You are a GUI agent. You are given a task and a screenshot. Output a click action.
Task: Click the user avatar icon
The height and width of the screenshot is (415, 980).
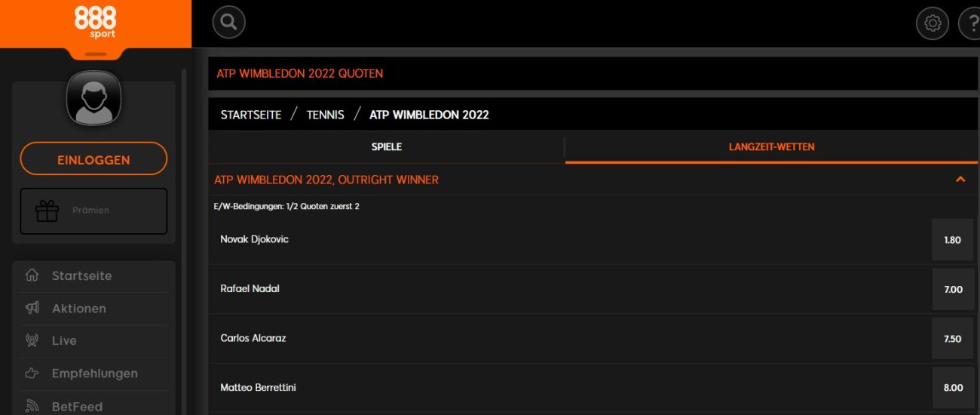93,98
